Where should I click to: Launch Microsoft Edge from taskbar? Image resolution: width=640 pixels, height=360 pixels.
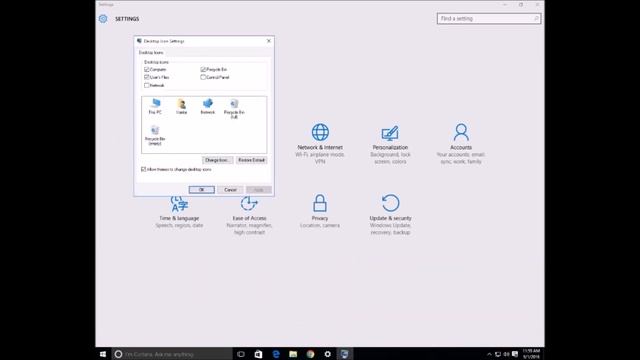point(276,354)
